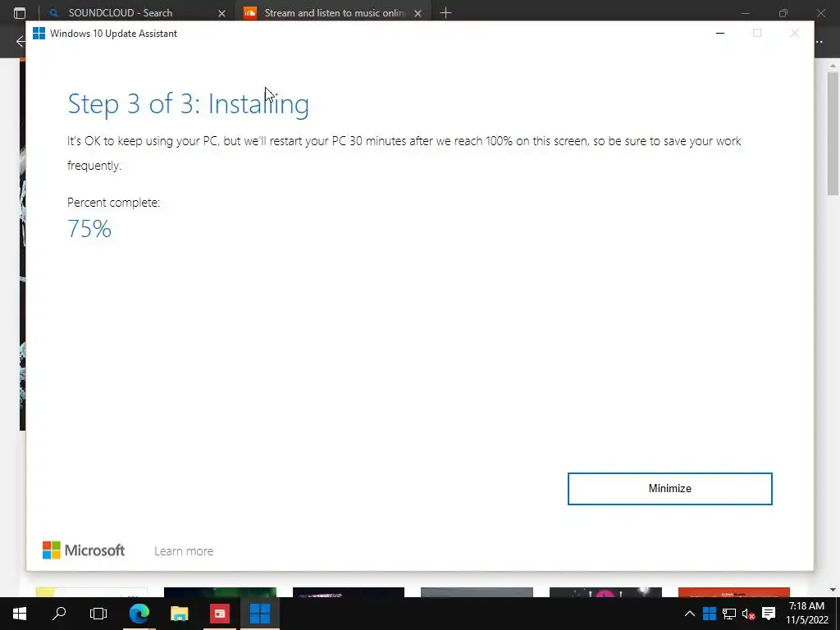Minimize the Update Assistant window from title bar
This screenshot has height=630, width=840.
pos(720,33)
